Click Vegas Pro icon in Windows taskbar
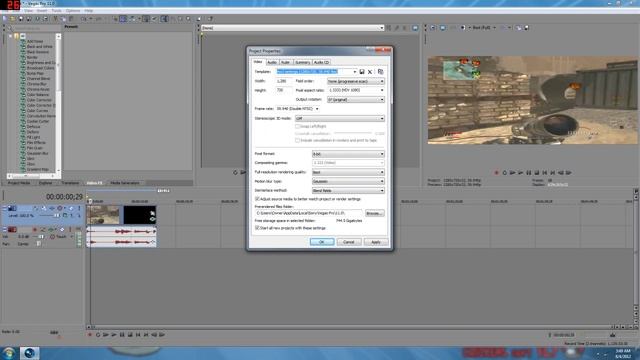The height and width of the screenshot is (360, 640). tap(29, 353)
